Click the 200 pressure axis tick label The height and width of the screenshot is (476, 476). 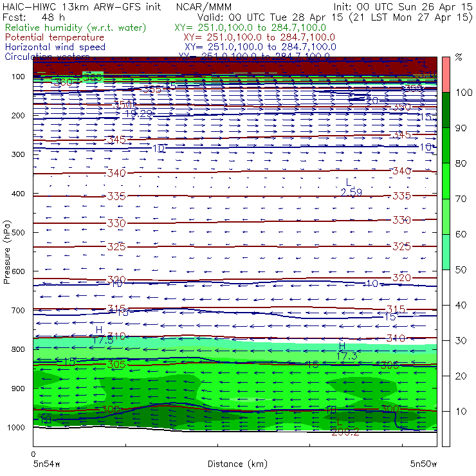(18, 115)
